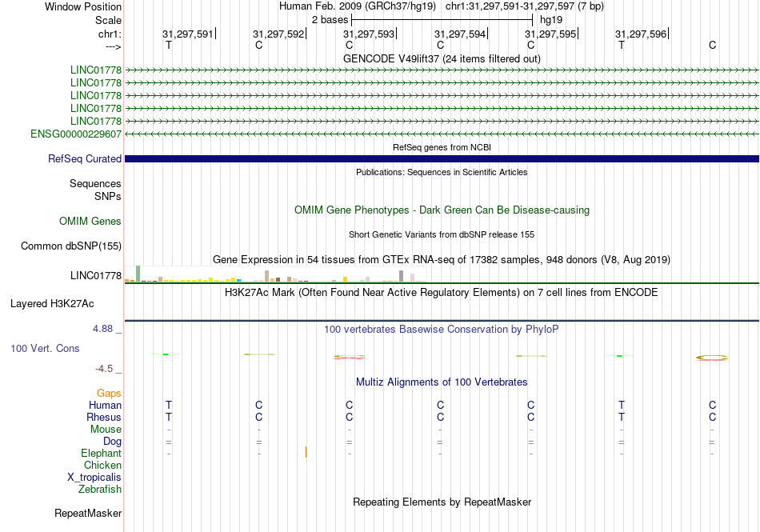The image size is (760, 532).
Task: Open 100 vertebrates Basewise Conservation title
Action: (442, 330)
